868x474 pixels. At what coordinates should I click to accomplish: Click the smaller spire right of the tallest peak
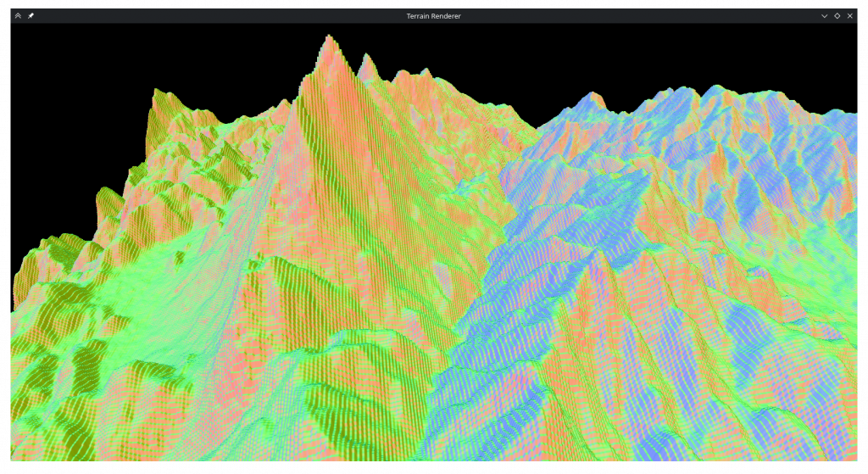(x=368, y=58)
